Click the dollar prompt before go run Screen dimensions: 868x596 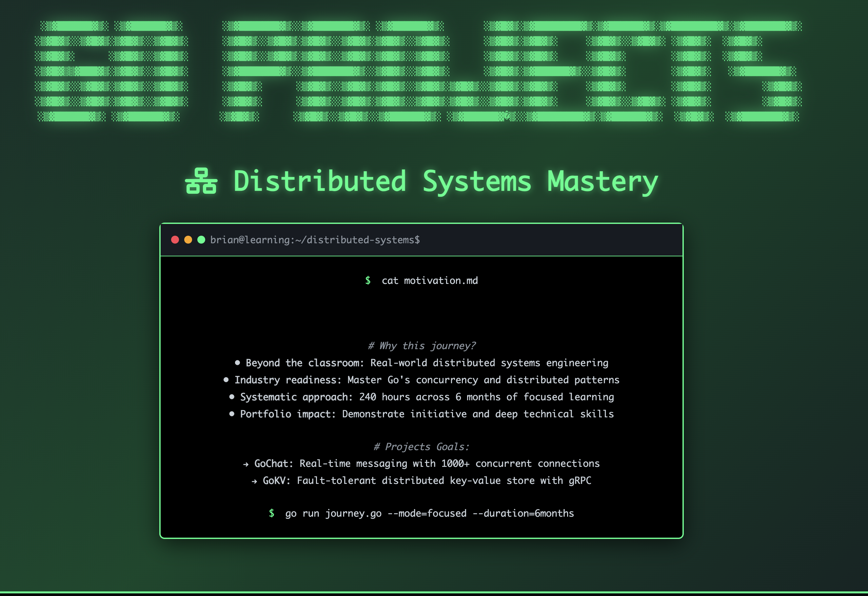click(271, 513)
